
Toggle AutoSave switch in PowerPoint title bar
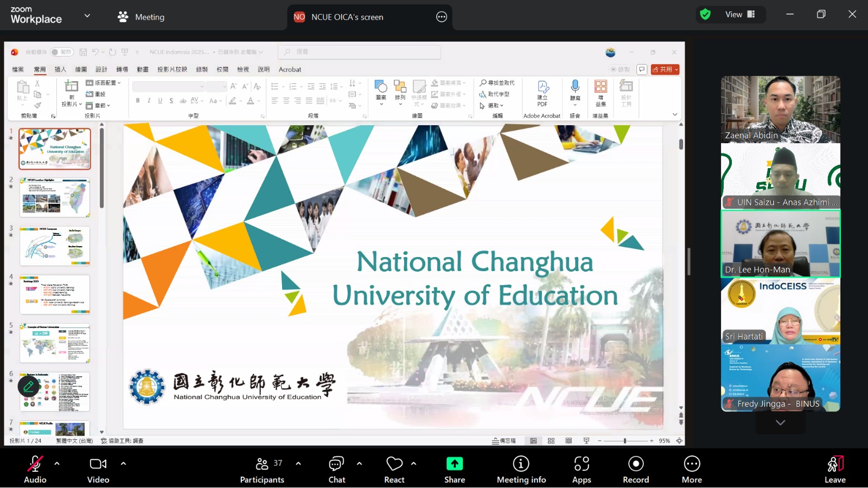click(x=62, y=52)
